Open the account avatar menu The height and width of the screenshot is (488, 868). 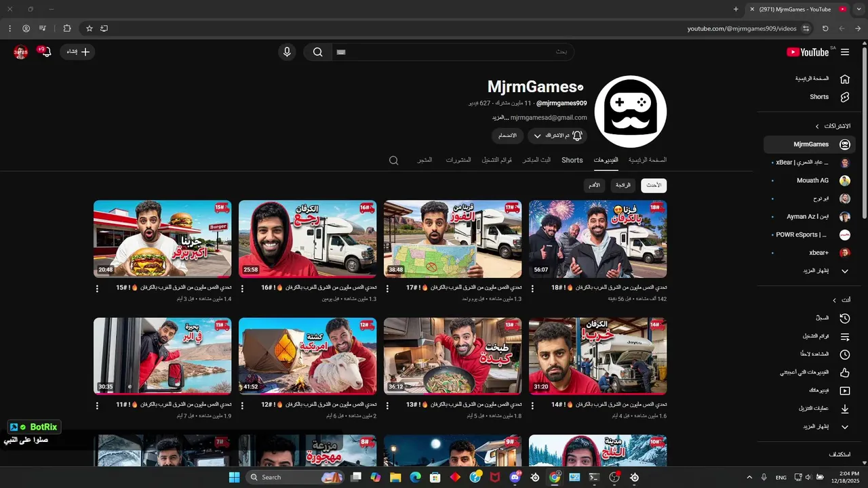coord(20,52)
